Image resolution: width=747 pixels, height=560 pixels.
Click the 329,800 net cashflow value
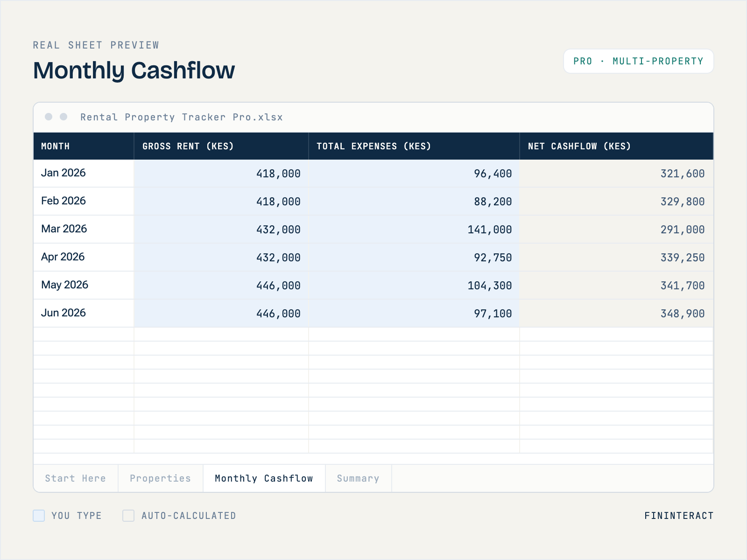click(683, 202)
